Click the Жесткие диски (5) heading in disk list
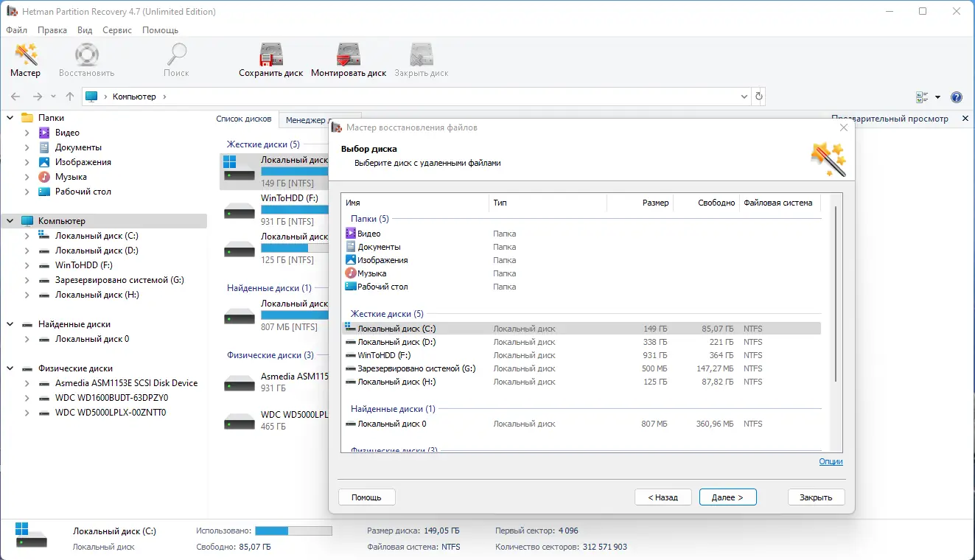 point(263,144)
